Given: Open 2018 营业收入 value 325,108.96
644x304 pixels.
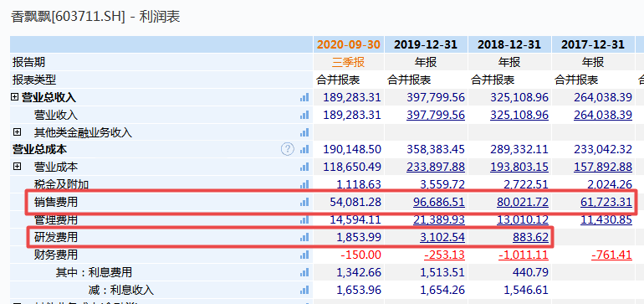Looking at the screenshot, I should 519,116.
